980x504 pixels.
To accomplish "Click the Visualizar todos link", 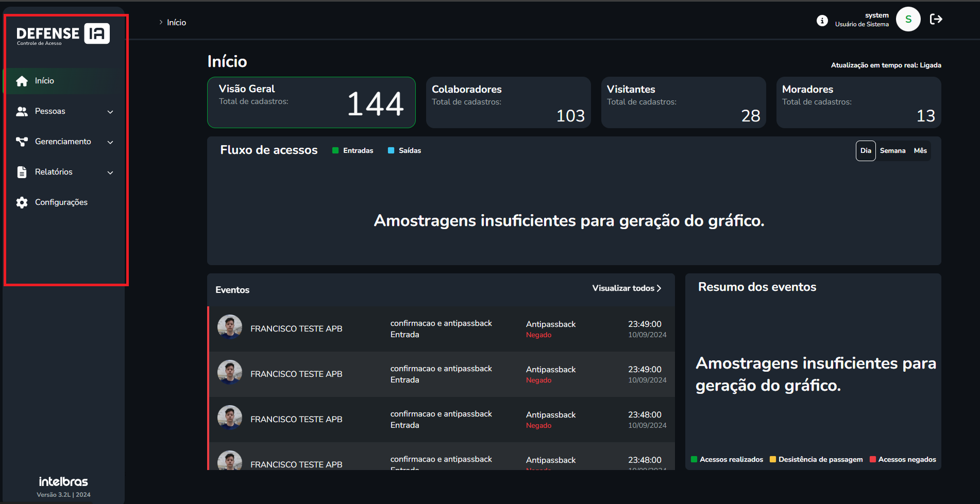I will click(x=627, y=288).
